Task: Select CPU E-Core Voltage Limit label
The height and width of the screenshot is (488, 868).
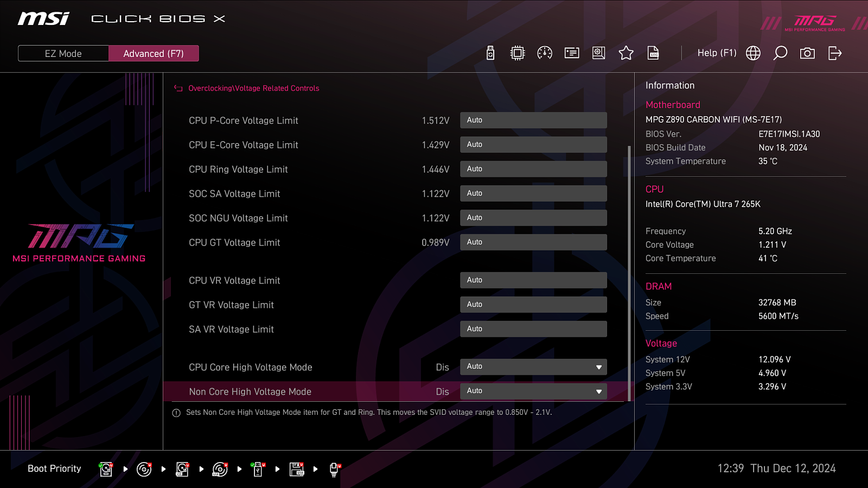Action: 243,145
